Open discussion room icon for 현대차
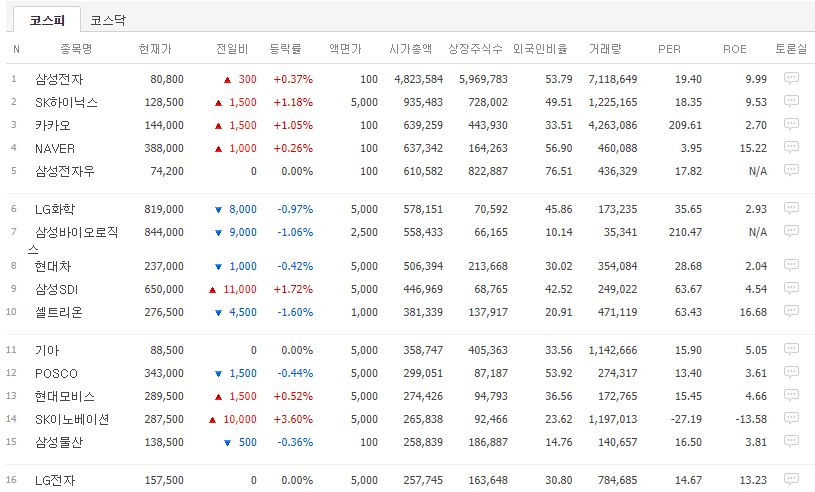 tap(791, 265)
